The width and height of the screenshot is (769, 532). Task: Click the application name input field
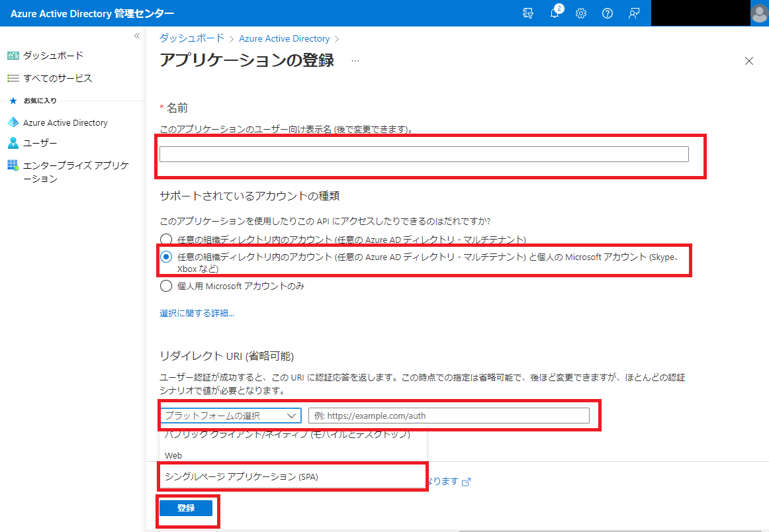click(424, 154)
